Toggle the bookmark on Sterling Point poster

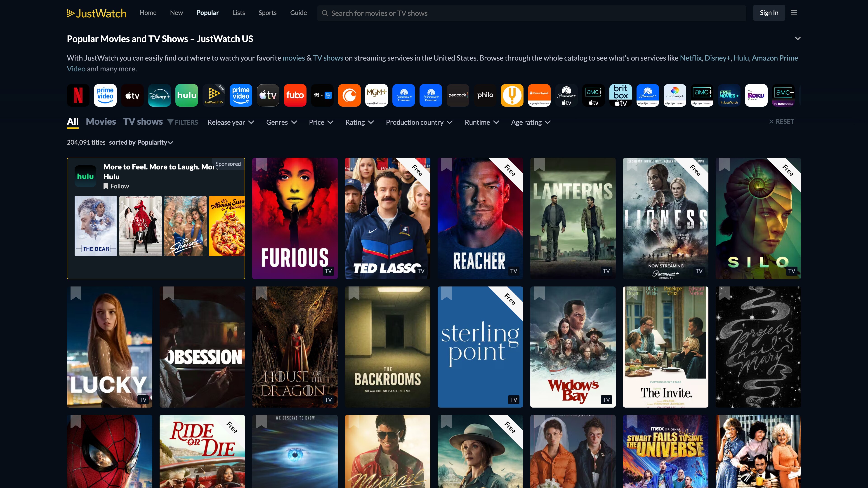pyautogui.click(x=446, y=293)
